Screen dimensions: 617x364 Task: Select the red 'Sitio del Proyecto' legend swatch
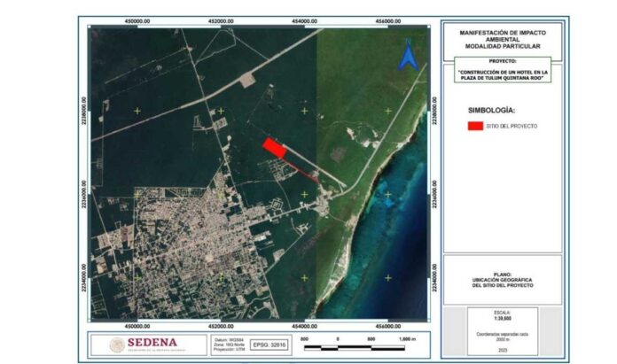click(x=475, y=127)
